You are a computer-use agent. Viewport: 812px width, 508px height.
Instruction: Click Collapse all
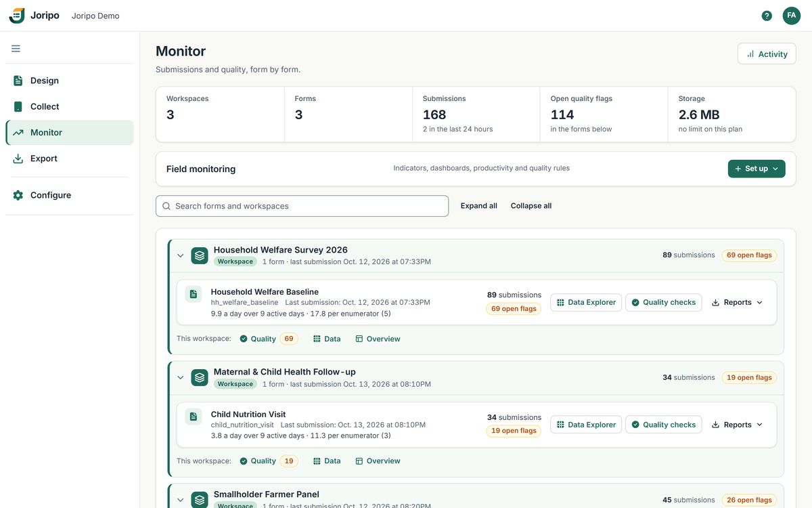point(531,206)
